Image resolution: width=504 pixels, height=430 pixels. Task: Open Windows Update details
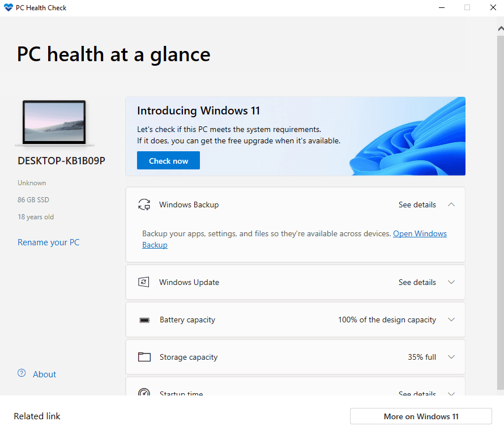tap(417, 282)
